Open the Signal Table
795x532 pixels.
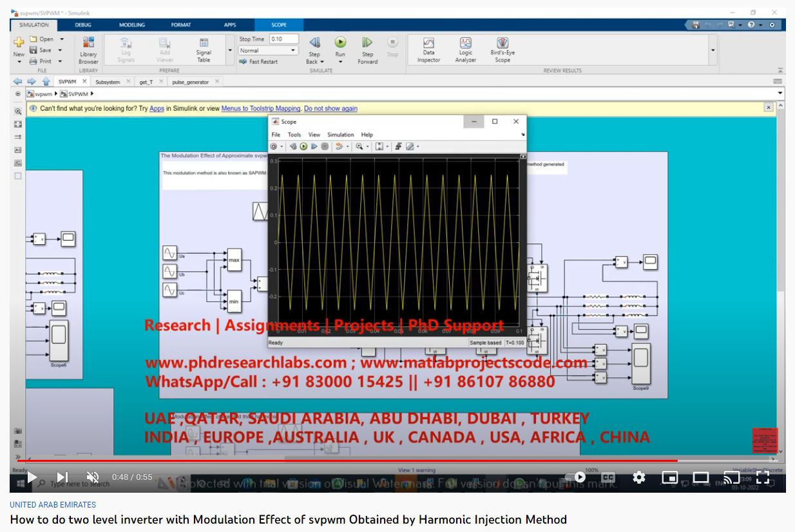click(204, 49)
